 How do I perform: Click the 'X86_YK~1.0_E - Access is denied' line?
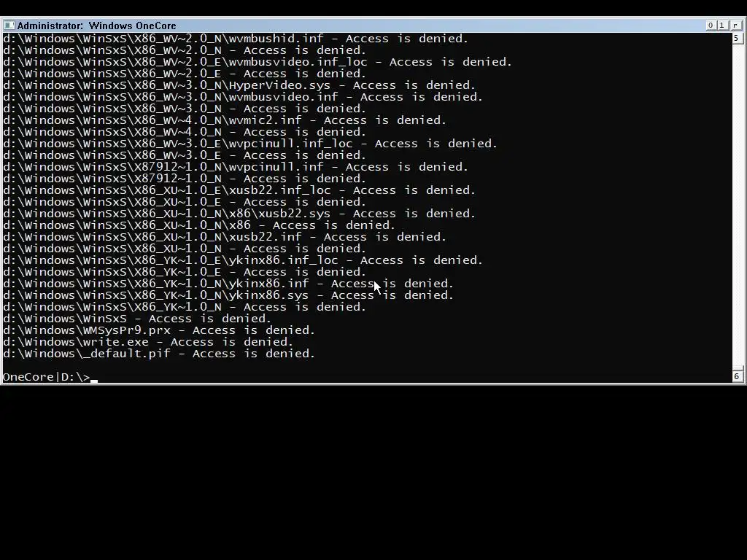click(185, 272)
